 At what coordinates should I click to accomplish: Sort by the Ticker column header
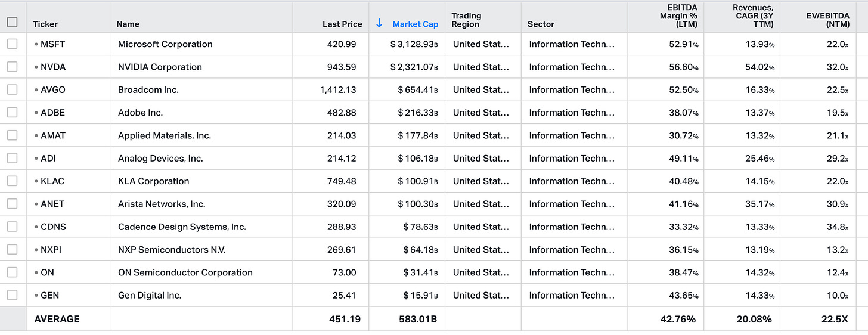pos(45,24)
